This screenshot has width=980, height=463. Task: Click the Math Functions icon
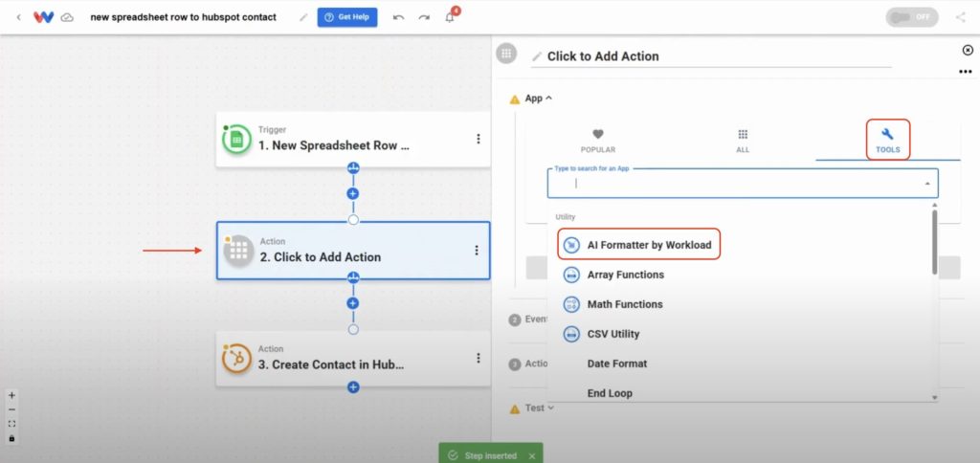tap(571, 304)
